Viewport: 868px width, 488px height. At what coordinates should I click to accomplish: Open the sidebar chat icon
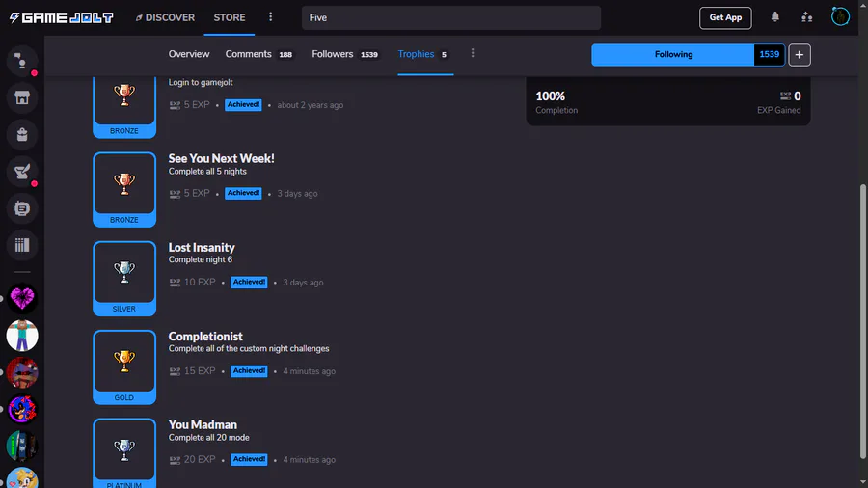point(22,61)
